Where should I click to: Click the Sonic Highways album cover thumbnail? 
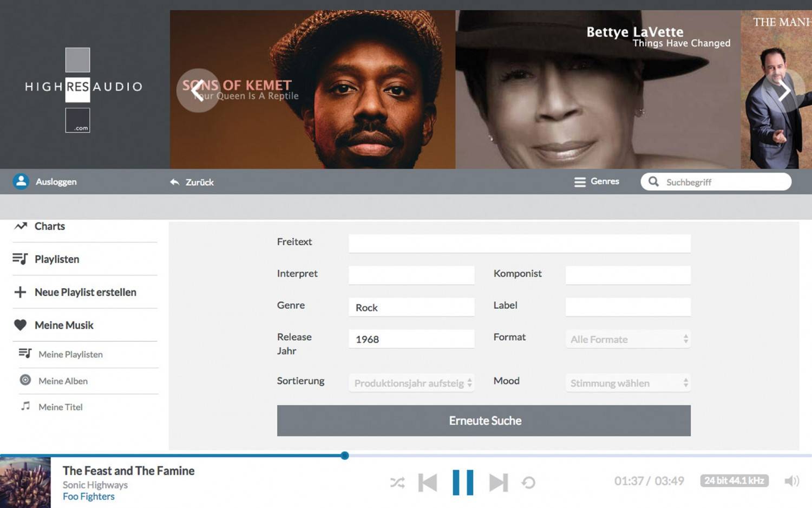(25, 483)
